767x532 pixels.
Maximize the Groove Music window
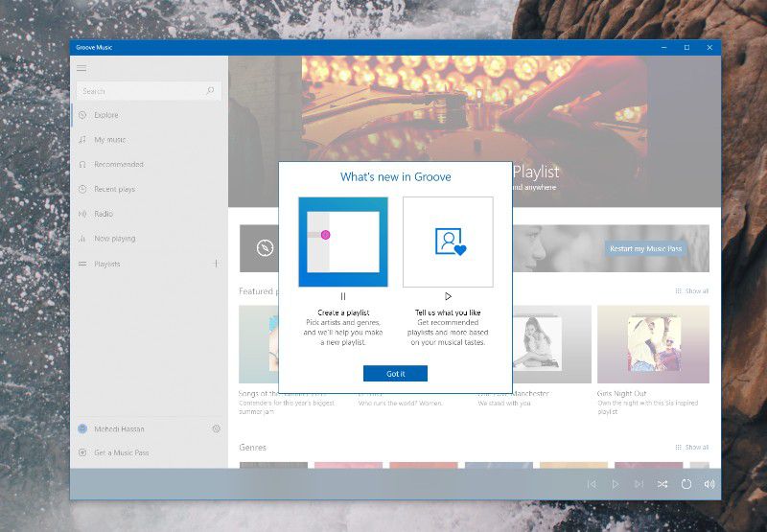(686, 47)
